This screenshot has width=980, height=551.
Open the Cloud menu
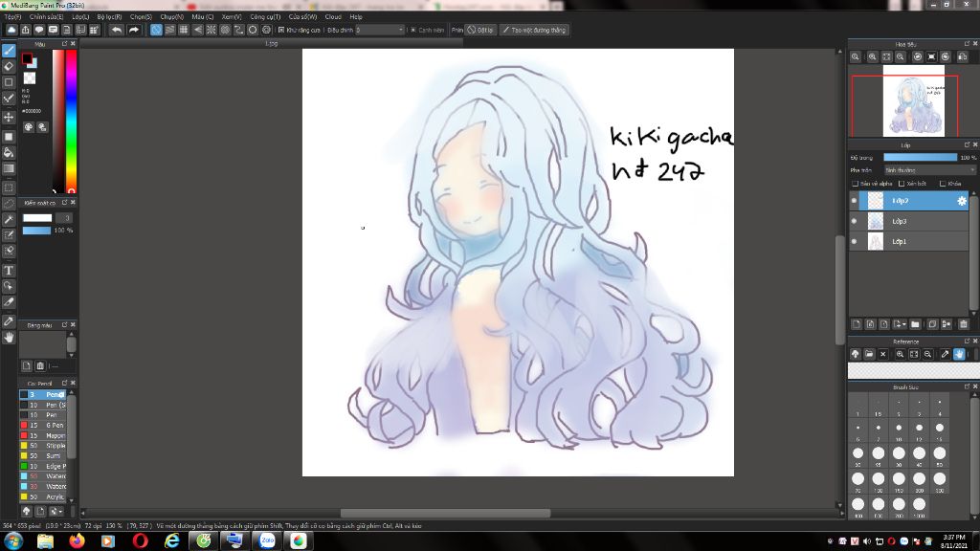tap(333, 17)
